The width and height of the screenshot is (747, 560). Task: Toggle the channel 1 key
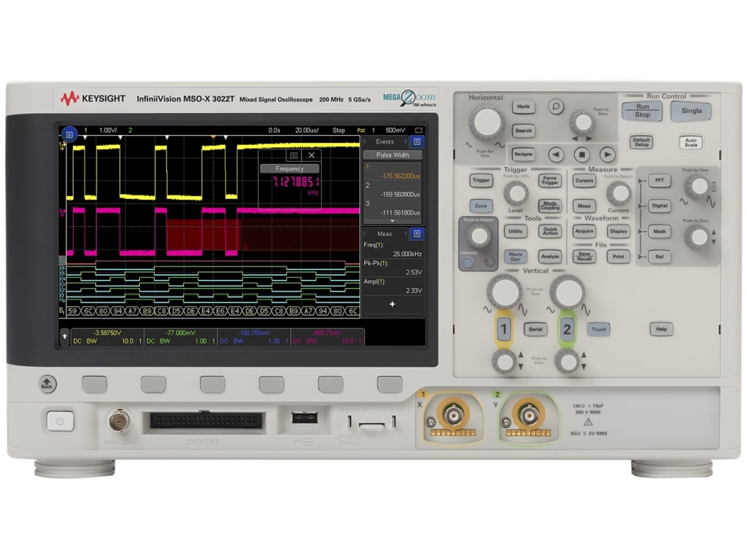coord(503,329)
